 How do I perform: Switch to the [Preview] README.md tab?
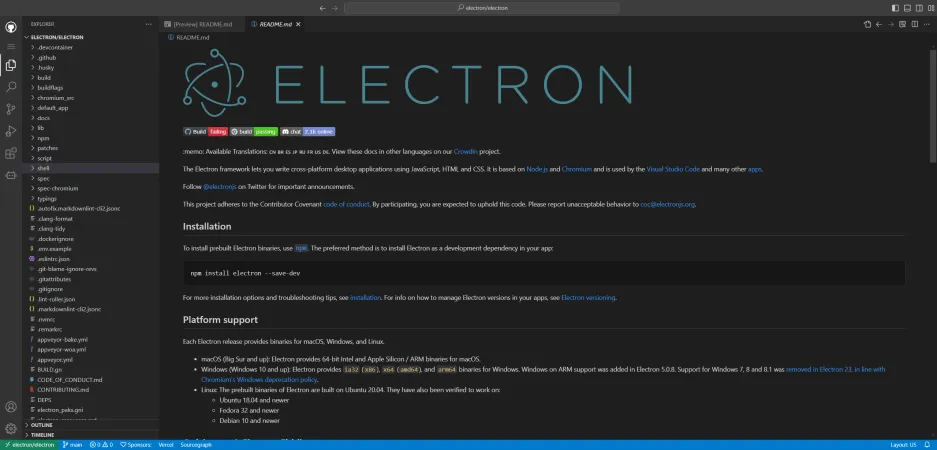point(203,25)
